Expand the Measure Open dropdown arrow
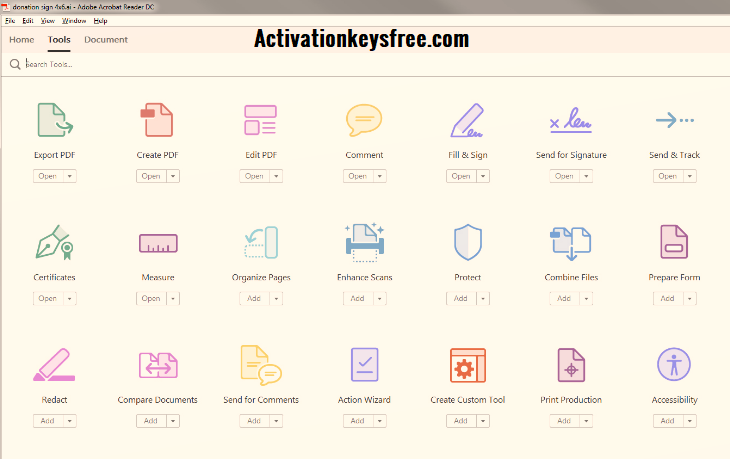The height and width of the screenshot is (459, 730). point(173,299)
